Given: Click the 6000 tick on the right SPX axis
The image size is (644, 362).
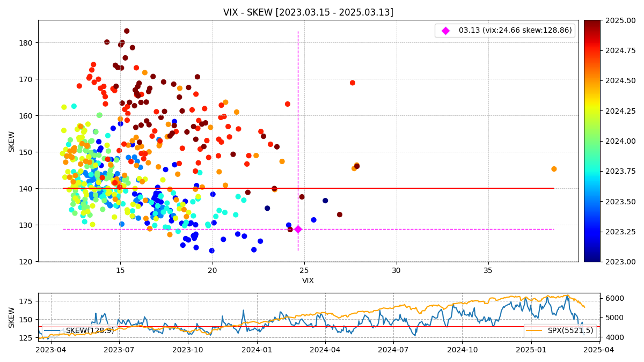Looking at the screenshot, I should click(614, 298).
